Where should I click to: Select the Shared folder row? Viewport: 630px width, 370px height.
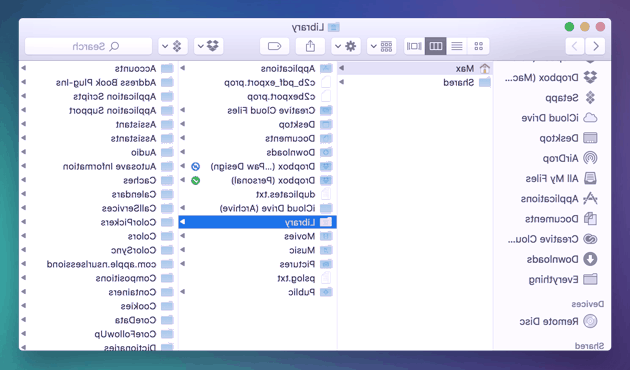click(x=415, y=82)
